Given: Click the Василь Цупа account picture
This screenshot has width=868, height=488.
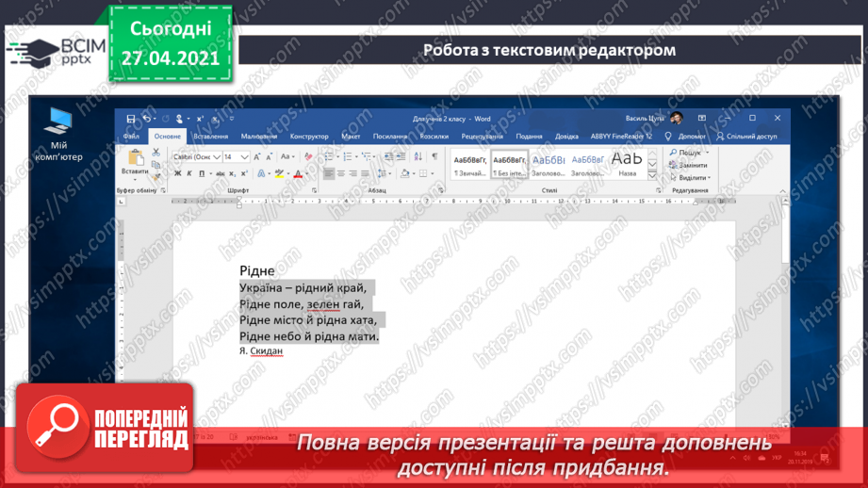Looking at the screenshot, I should (x=676, y=119).
